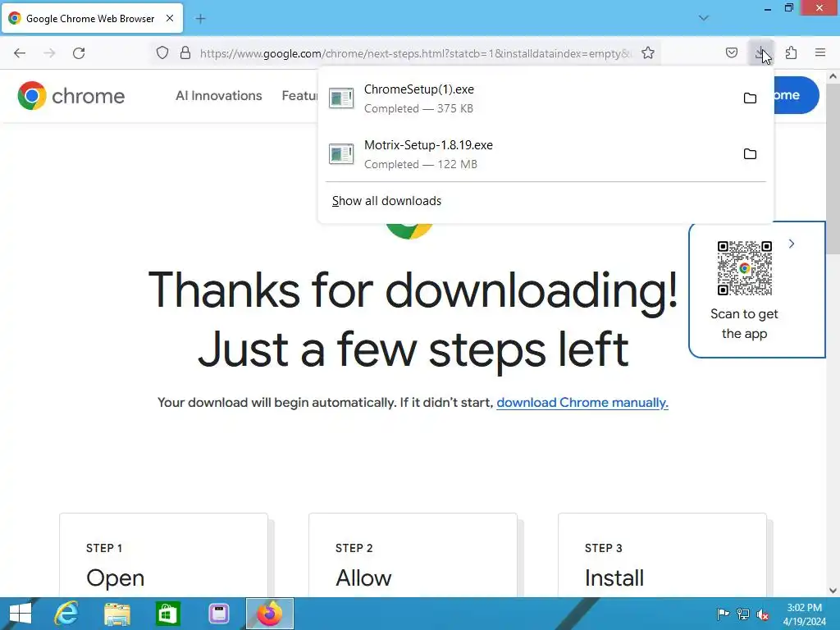840x630 pixels.
Task: Click the STEP 1 Open card
Action: tap(163, 555)
